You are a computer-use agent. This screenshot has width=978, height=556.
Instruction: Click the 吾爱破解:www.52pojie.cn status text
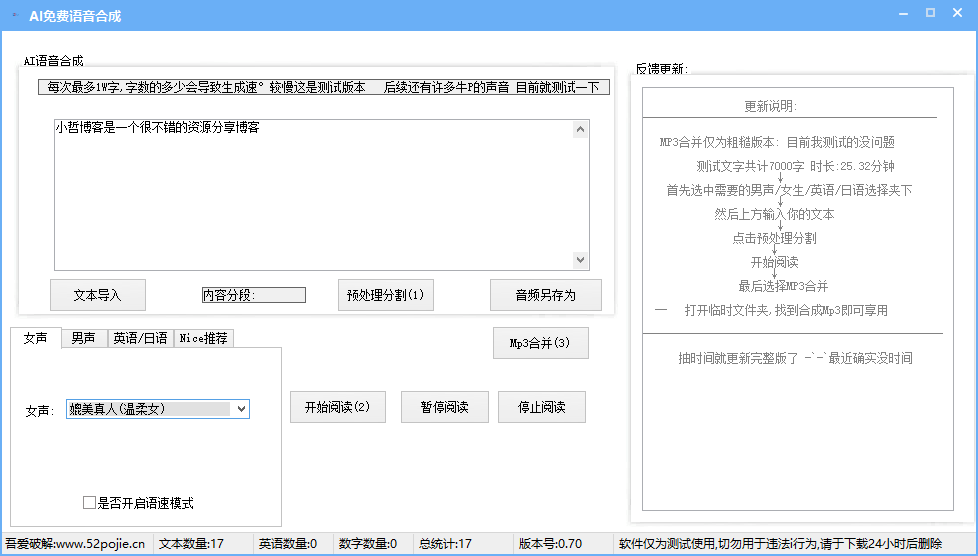(x=75, y=544)
